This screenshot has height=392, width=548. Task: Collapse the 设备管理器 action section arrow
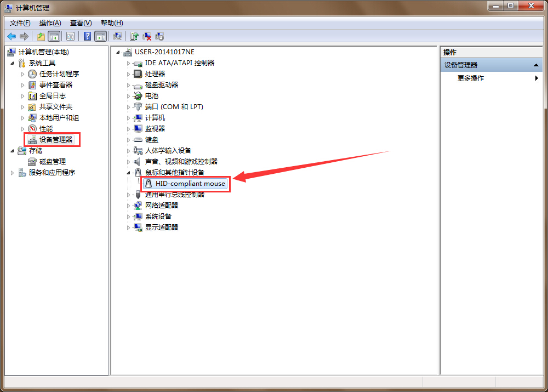[536, 65]
